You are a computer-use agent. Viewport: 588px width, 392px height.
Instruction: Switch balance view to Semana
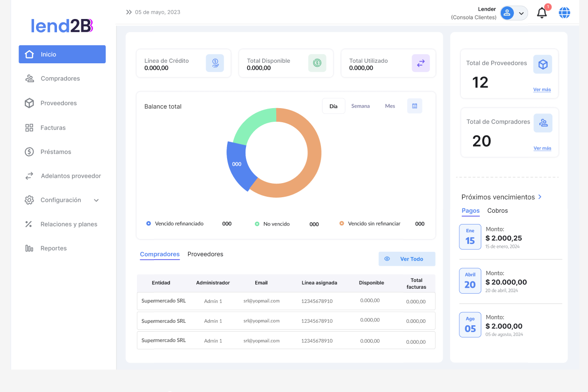[360, 106]
